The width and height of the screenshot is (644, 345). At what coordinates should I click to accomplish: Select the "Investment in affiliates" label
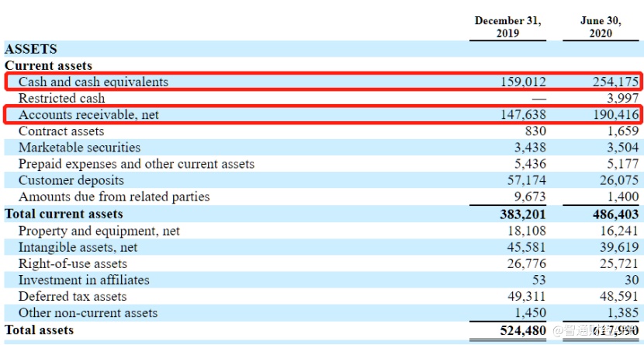click(x=84, y=280)
